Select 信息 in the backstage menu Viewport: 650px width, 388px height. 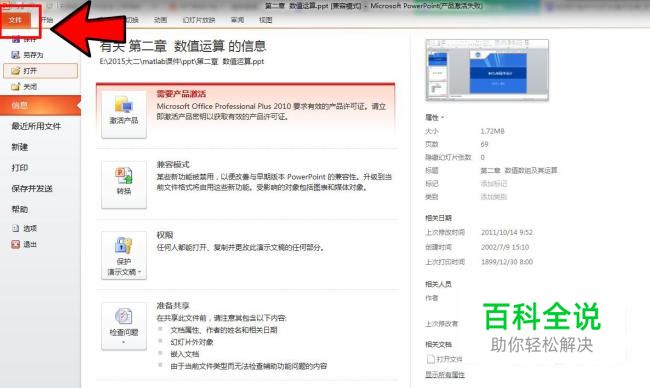[x=40, y=105]
